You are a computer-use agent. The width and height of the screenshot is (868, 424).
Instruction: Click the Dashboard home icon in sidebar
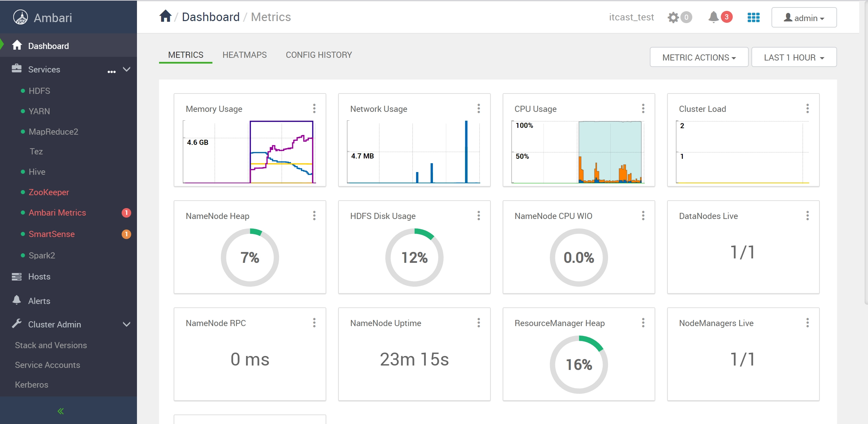[17, 45]
